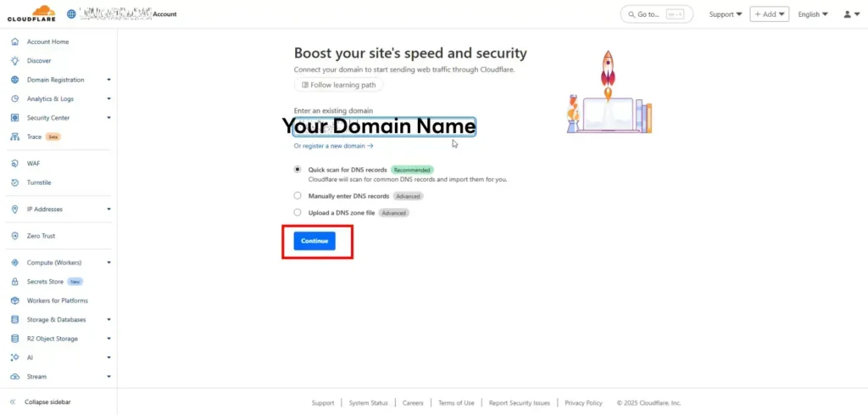Click the Account Home house icon
Viewport: 868px width, 415px height.
pyautogui.click(x=15, y=42)
